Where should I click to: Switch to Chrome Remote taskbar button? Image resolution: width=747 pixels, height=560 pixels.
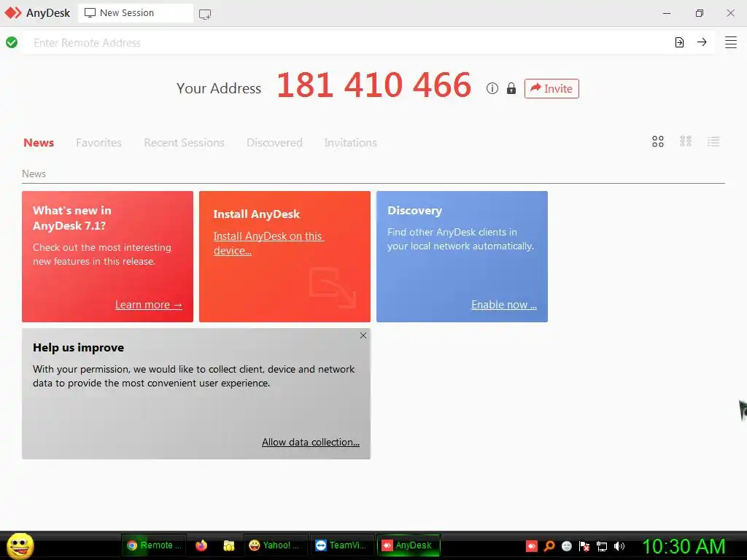click(154, 545)
